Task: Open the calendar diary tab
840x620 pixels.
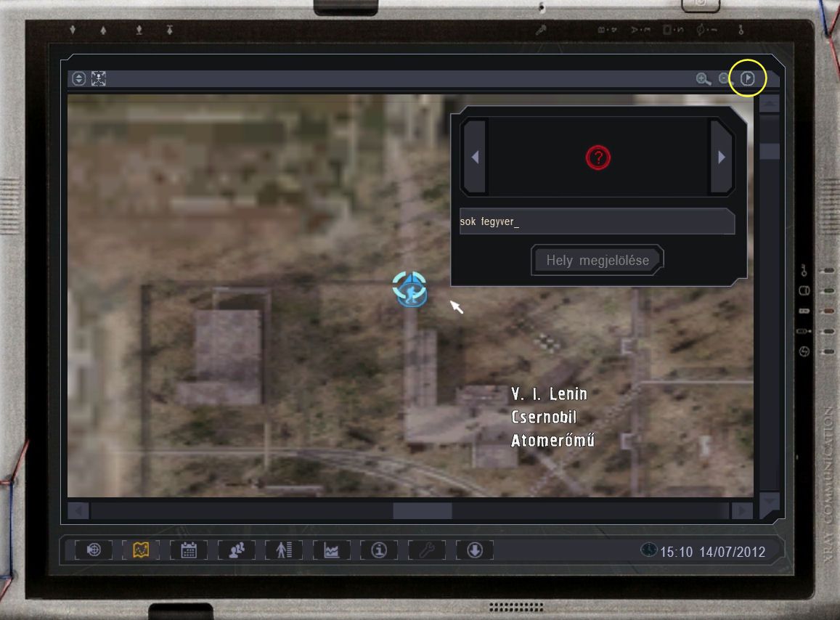Action: [189, 550]
